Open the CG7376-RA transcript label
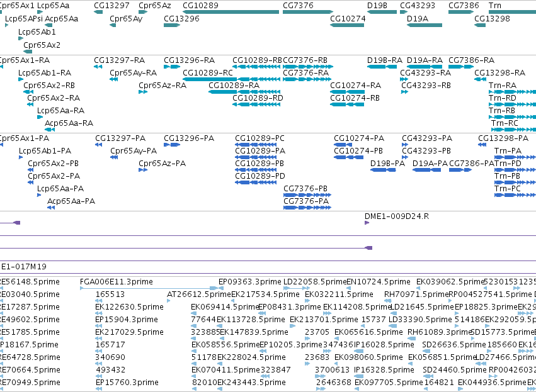The width and height of the screenshot is (536, 392). coord(305,73)
